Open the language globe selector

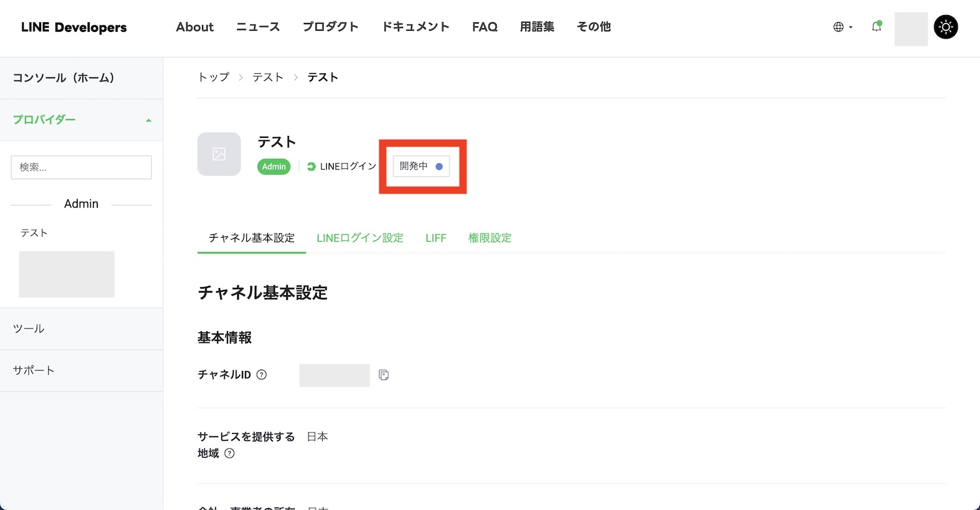[843, 27]
